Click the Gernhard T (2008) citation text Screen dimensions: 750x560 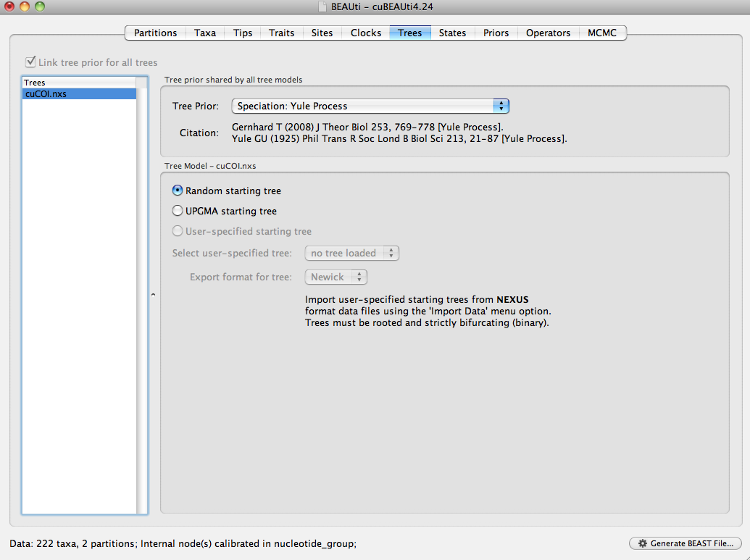pos(367,128)
